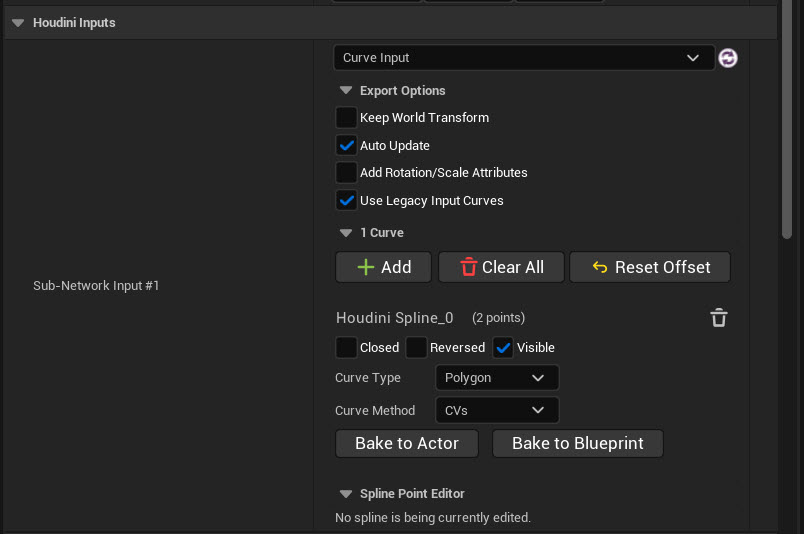Collapse the Export Options group
804x534 pixels.
point(346,90)
